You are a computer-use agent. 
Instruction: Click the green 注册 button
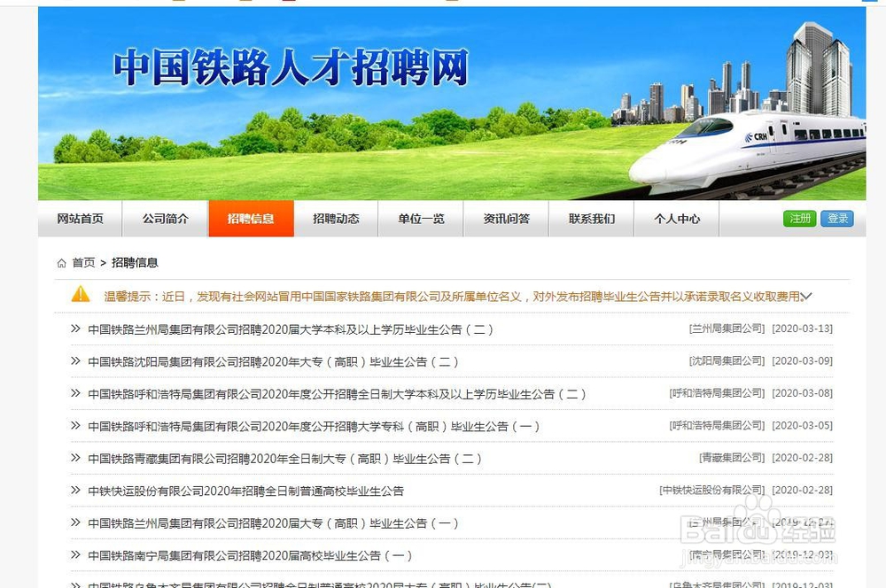click(x=799, y=219)
